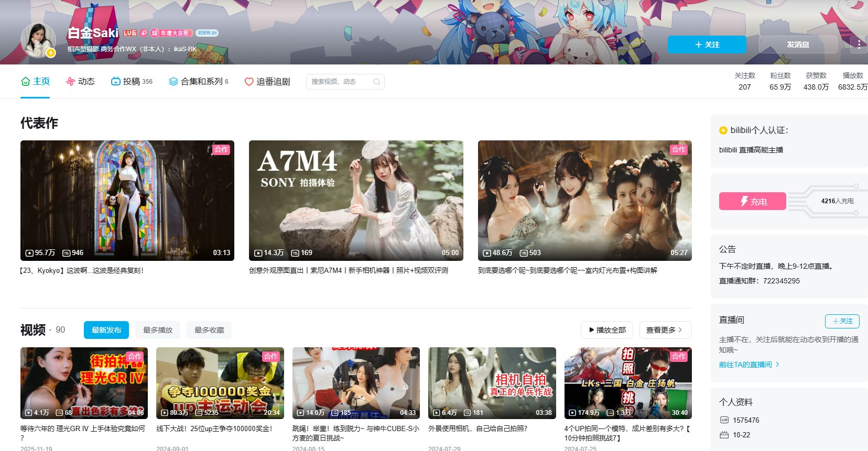Viewport: 868px width, 451px height.
Task: Focus the 搜索视频、动态 search field
Action: pos(345,82)
